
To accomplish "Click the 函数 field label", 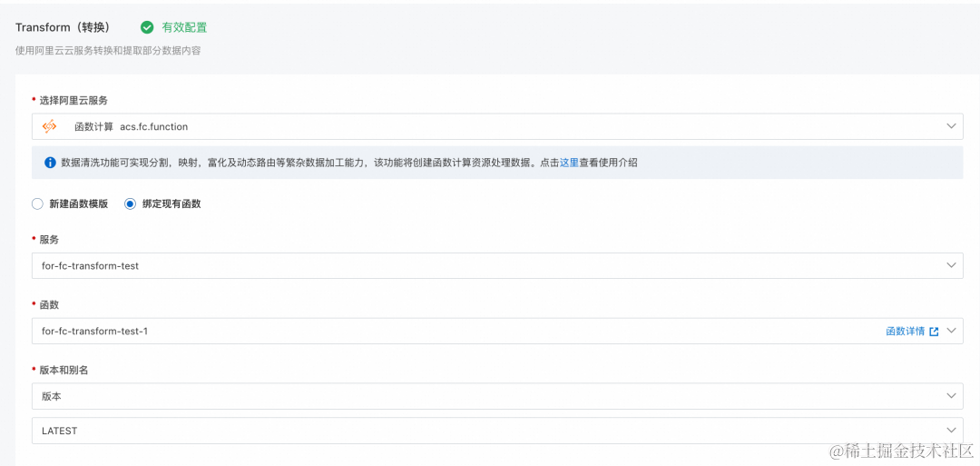I will point(49,304).
